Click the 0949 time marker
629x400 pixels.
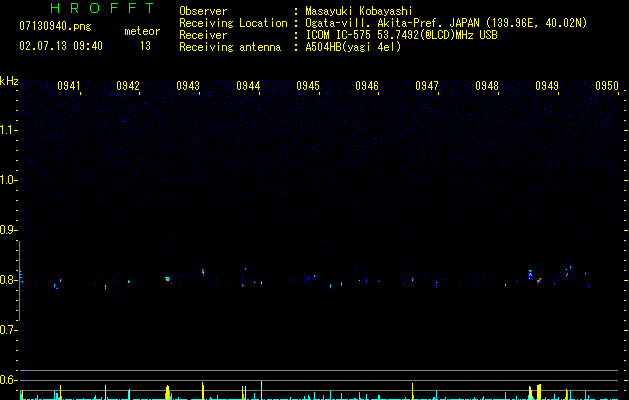point(547,86)
